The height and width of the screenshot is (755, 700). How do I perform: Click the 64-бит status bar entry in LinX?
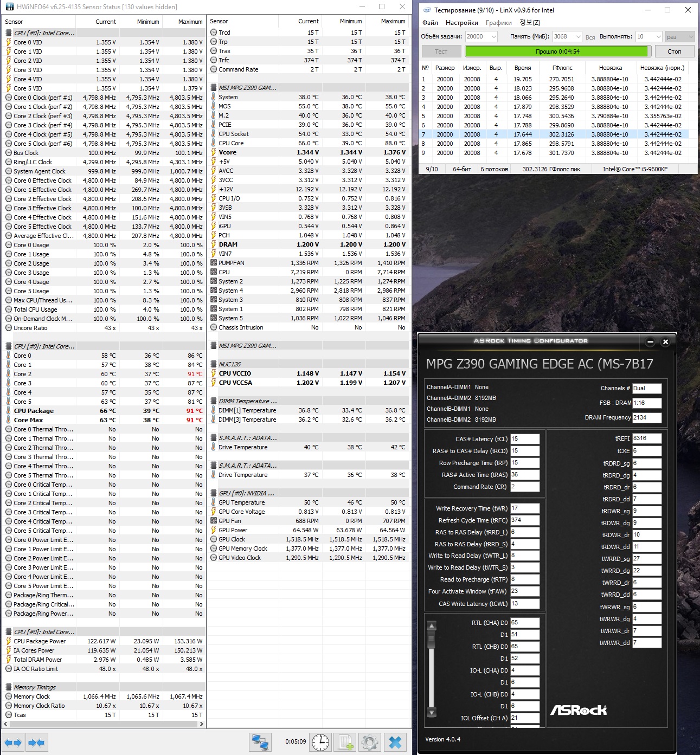pyautogui.click(x=462, y=169)
